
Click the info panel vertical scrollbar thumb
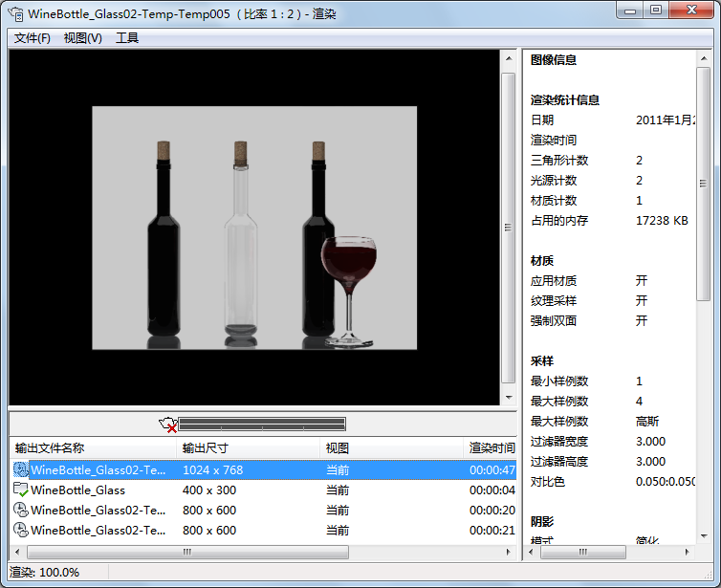point(703,184)
